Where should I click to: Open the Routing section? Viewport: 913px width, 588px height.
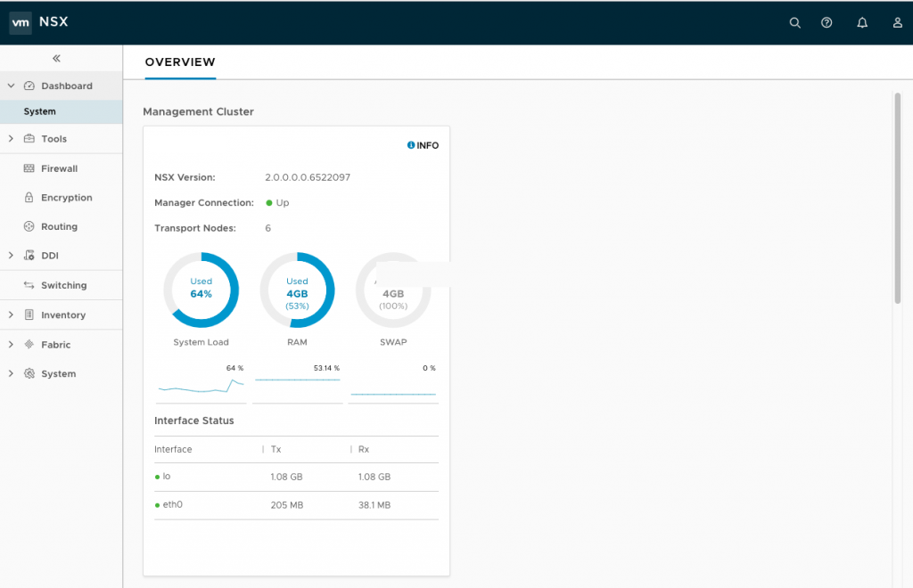pyautogui.click(x=62, y=226)
